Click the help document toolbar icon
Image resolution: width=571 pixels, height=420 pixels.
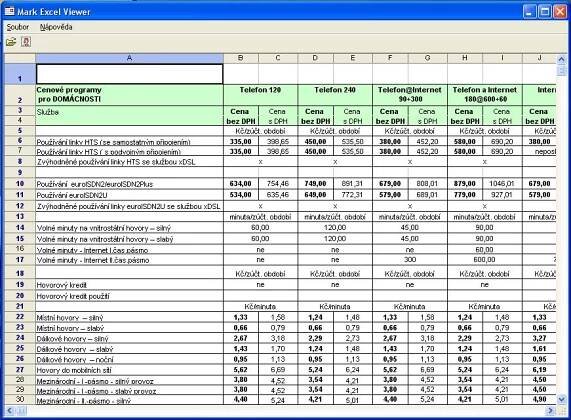(26, 42)
